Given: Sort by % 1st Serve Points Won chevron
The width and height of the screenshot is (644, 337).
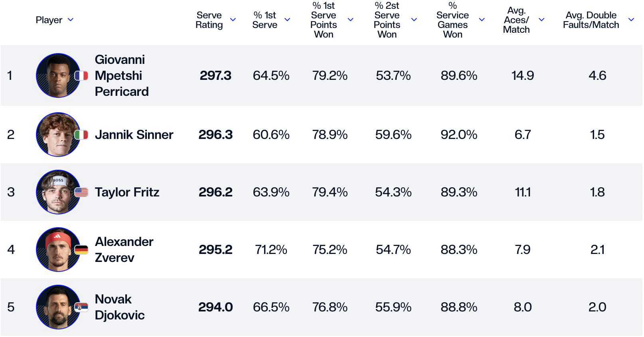Looking at the screenshot, I should pyautogui.click(x=351, y=20).
